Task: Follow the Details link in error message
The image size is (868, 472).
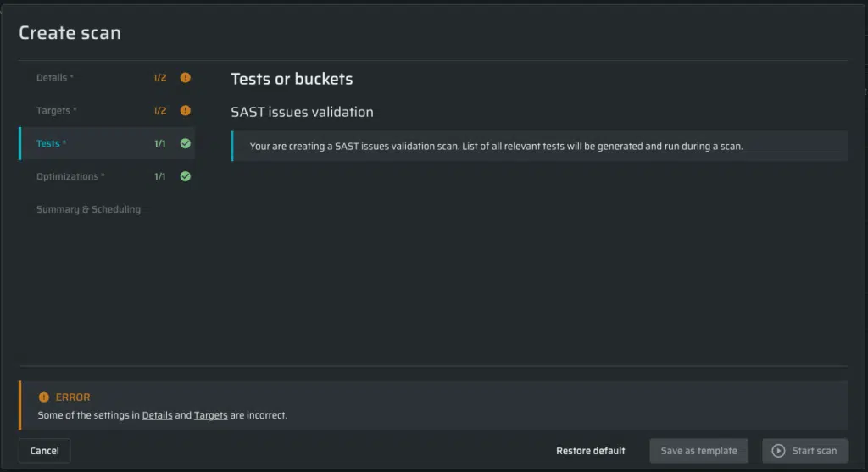Action: pos(157,415)
